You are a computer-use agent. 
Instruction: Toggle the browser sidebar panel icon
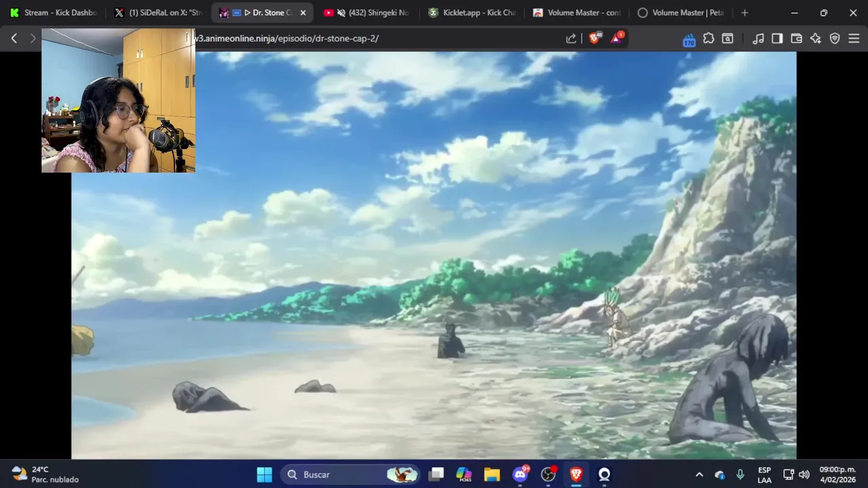coord(777,39)
